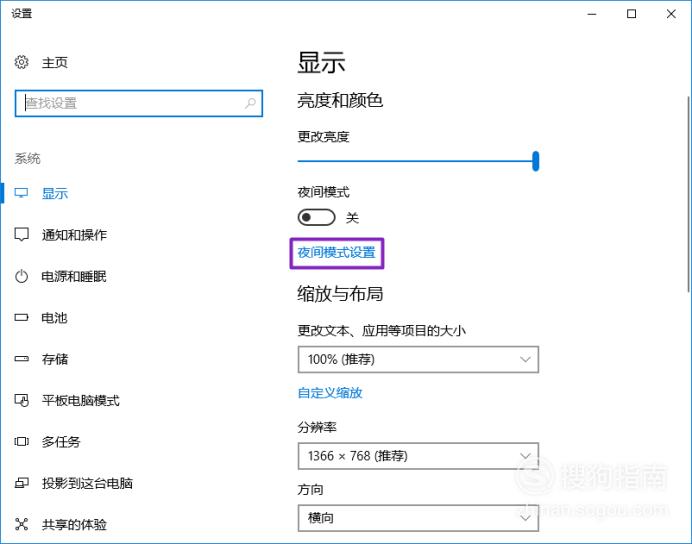Click the 缩放与布局 heading
Screen dimensions: 692x544
340,294
